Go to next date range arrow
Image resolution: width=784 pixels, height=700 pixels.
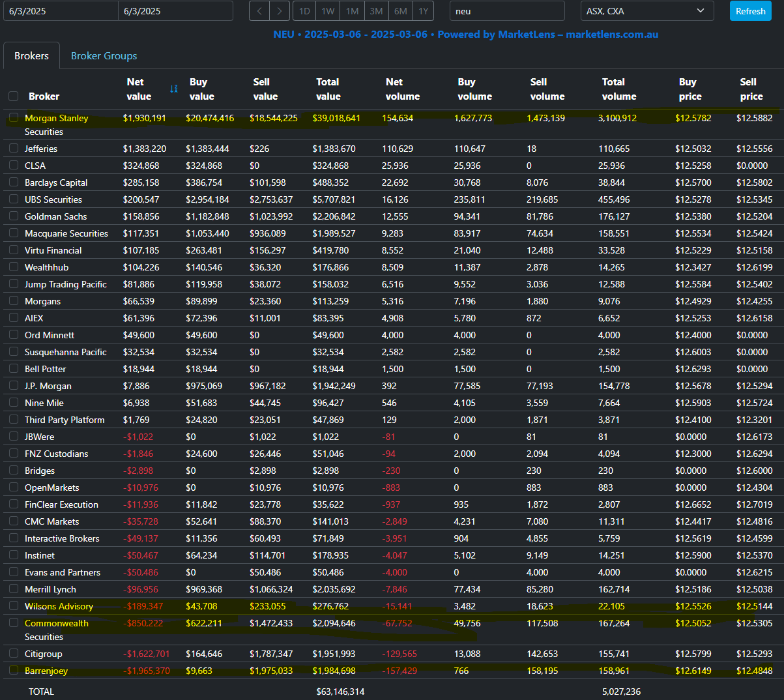tap(280, 11)
